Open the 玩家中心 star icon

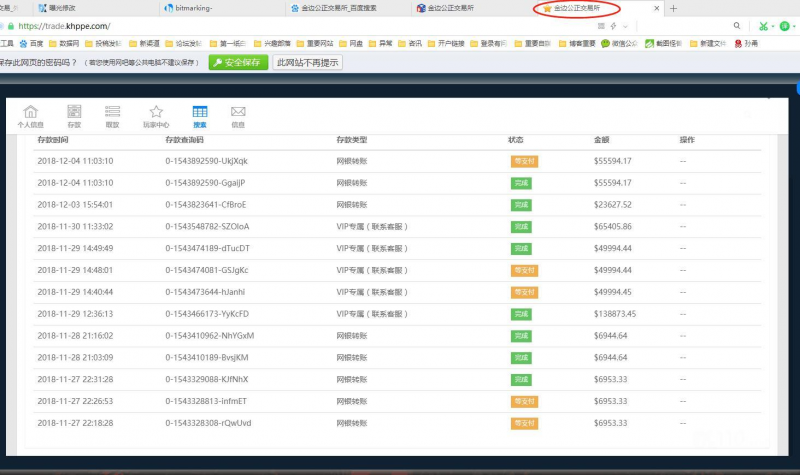tap(156, 116)
